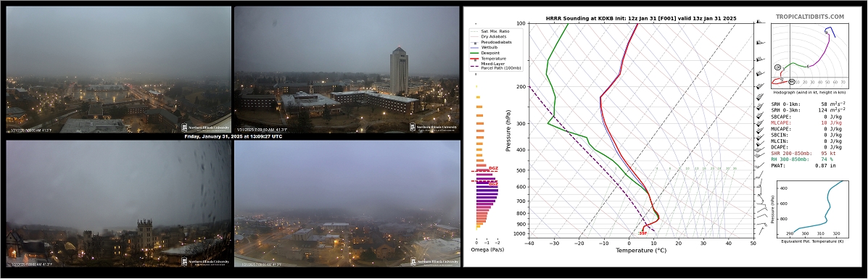
Task: Click the Wetbulb legend line marker
Action: [474, 48]
